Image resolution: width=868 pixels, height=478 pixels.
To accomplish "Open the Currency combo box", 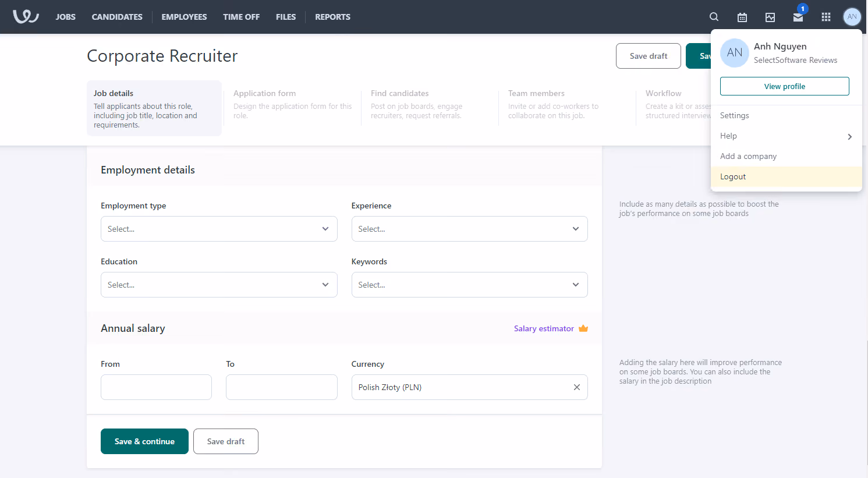I will click(469, 387).
